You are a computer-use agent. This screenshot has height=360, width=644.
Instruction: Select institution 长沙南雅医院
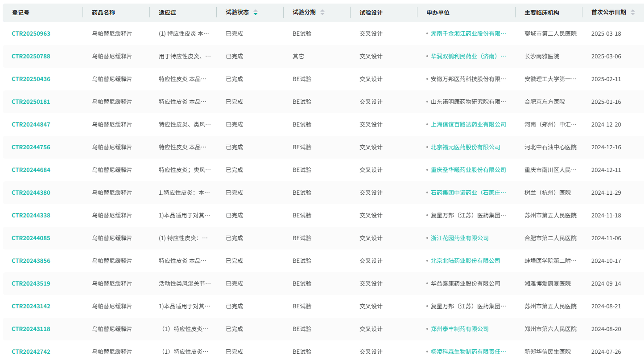542,56
